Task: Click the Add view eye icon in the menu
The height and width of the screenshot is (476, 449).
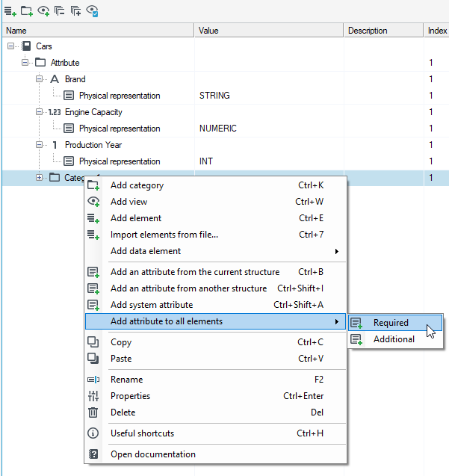Action: 93,202
